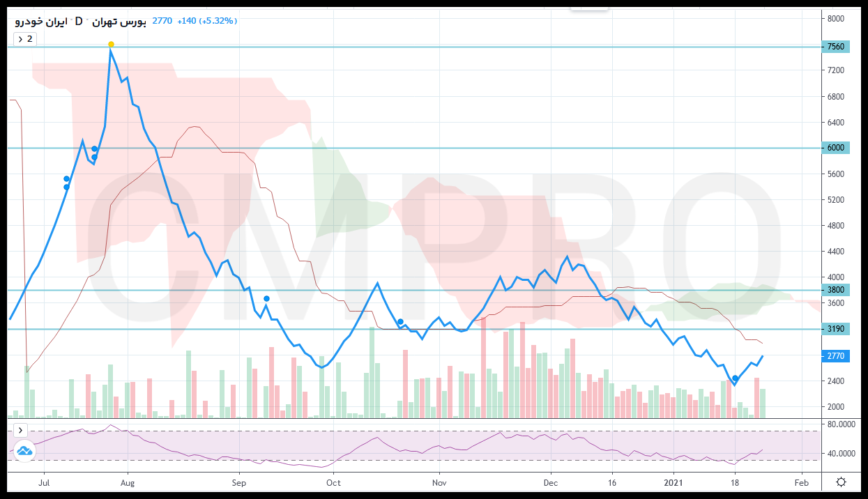
Task: Click the 7200 label on the price axis
Action: coord(837,70)
